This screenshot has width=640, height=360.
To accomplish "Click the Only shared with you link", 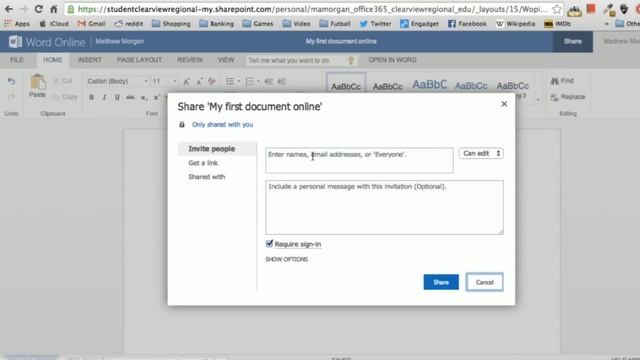I will (222, 124).
